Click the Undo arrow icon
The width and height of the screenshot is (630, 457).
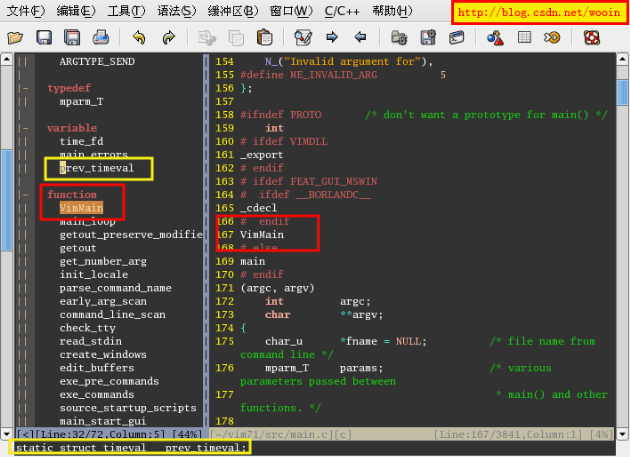pos(139,38)
